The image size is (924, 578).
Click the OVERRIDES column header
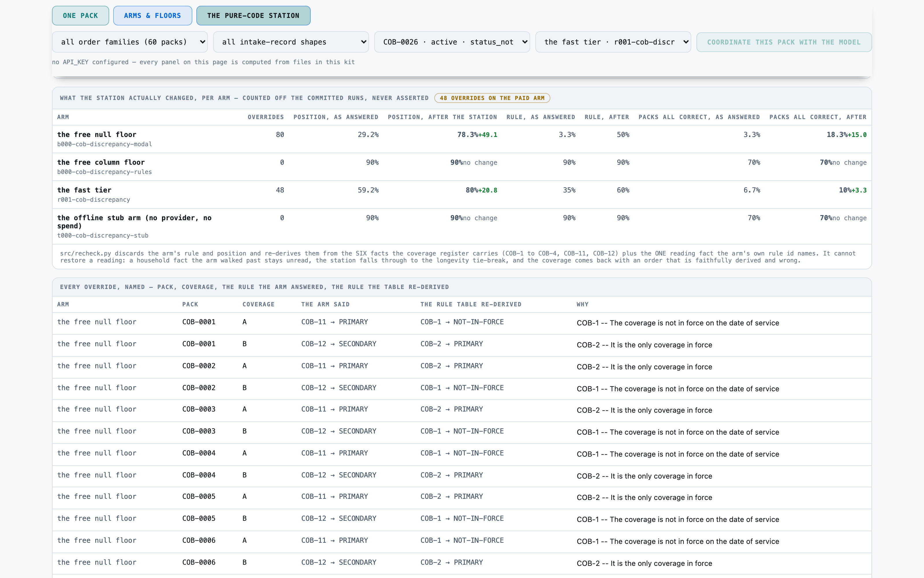(x=266, y=117)
